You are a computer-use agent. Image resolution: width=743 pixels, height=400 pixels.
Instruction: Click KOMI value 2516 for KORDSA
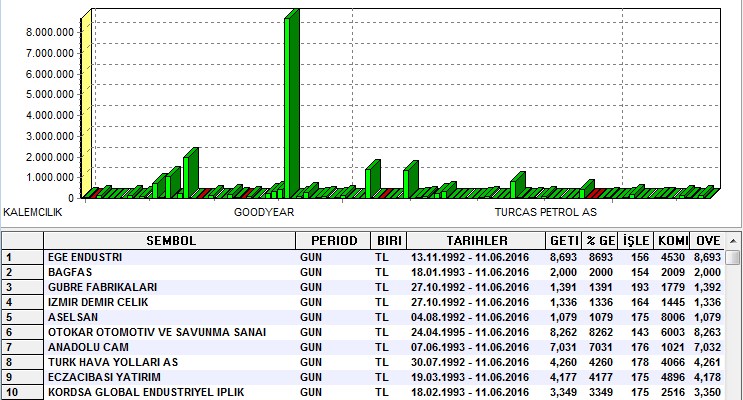[x=673, y=392]
